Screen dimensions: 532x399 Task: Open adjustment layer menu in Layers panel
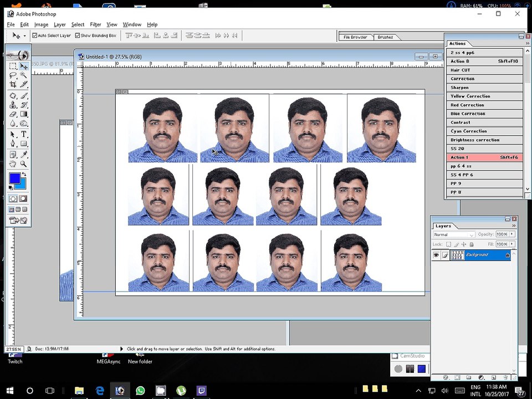tap(481, 377)
